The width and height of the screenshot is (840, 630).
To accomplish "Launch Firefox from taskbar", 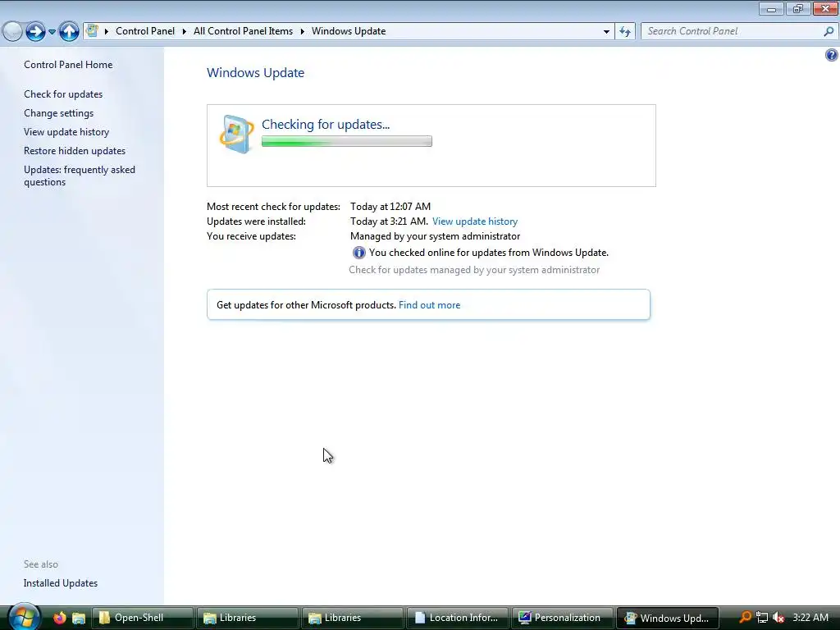I will 59,618.
